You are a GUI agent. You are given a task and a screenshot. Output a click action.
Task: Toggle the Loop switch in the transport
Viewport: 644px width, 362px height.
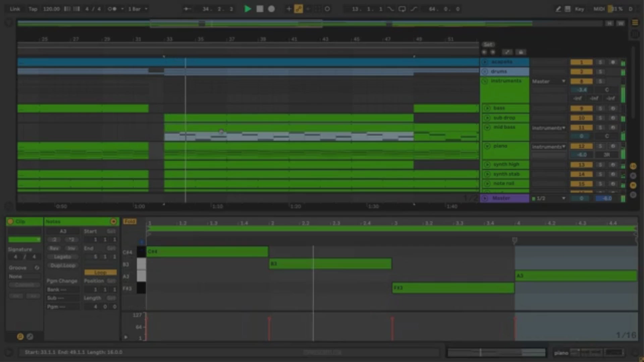[x=402, y=9]
